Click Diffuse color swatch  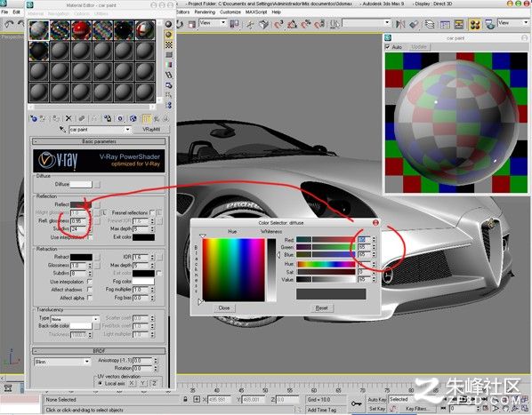(81, 184)
